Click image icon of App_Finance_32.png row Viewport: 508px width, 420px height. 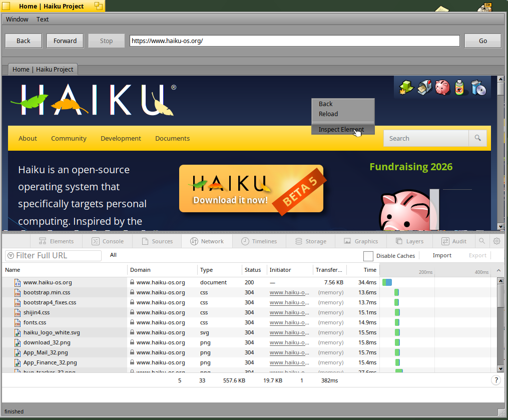click(x=18, y=363)
